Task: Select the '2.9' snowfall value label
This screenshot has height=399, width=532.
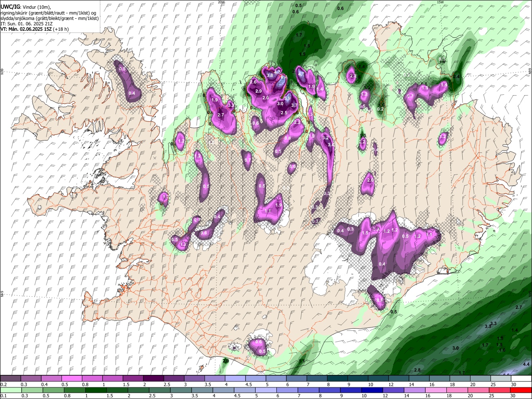Action: click(258, 91)
